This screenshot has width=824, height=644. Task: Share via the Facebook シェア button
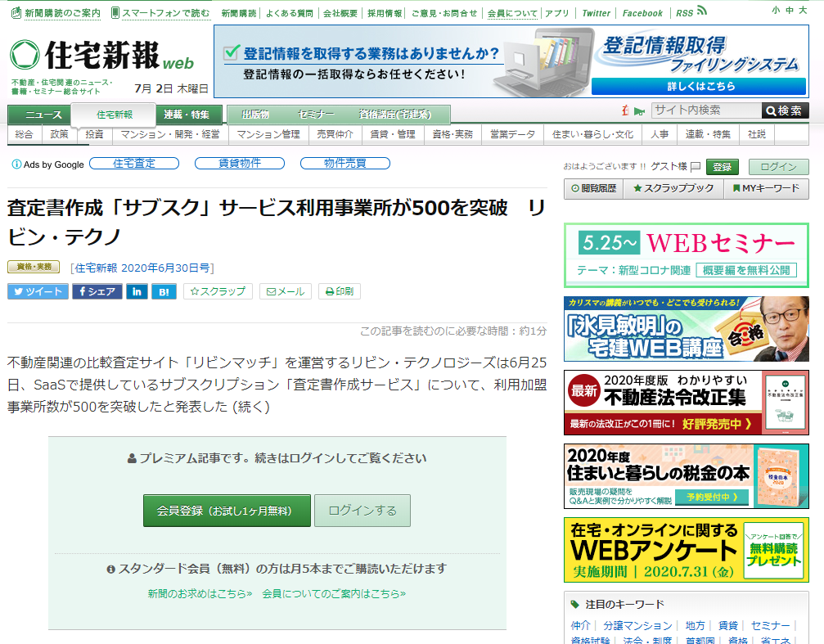pos(97,291)
